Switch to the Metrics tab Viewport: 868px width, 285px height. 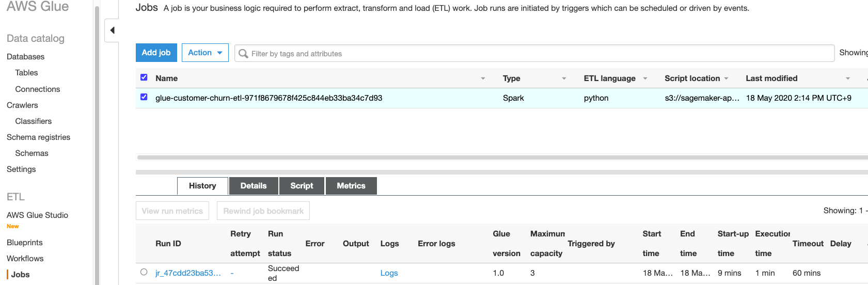click(x=351, y=186)
